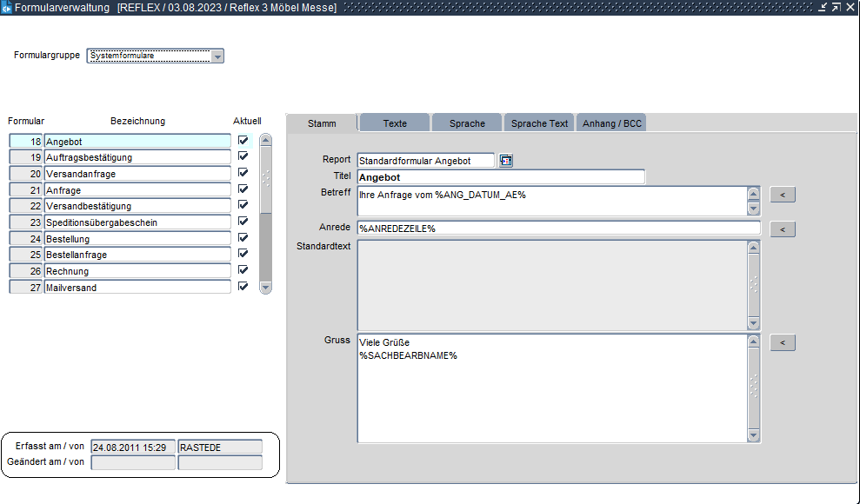This screenshot has height=504, width=860.
Task: Click the arrow button next to Gruss field
Action: click(x=783, y=343)
